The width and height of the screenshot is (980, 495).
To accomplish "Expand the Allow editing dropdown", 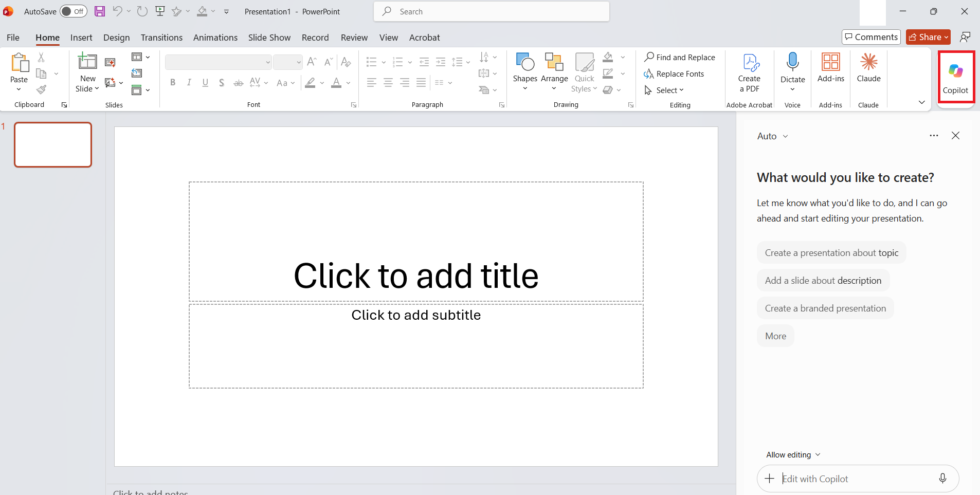I will pyautogui.click(x=793, y=455).
